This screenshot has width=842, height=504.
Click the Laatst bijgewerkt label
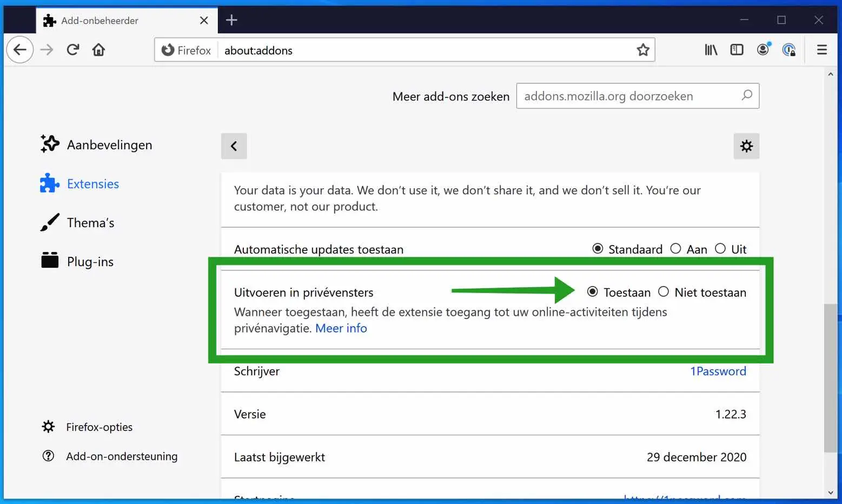[x=280, y=457]
